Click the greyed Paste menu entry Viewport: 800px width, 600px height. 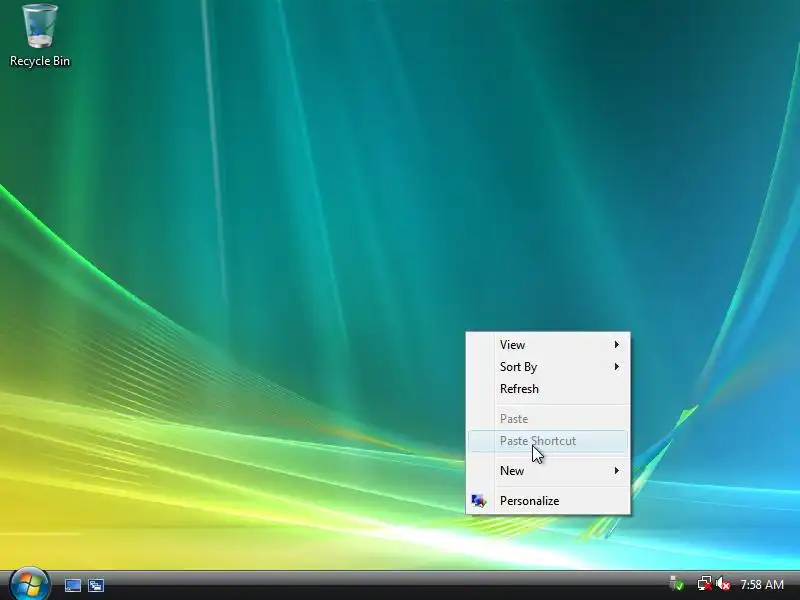[x=548, y=419]
